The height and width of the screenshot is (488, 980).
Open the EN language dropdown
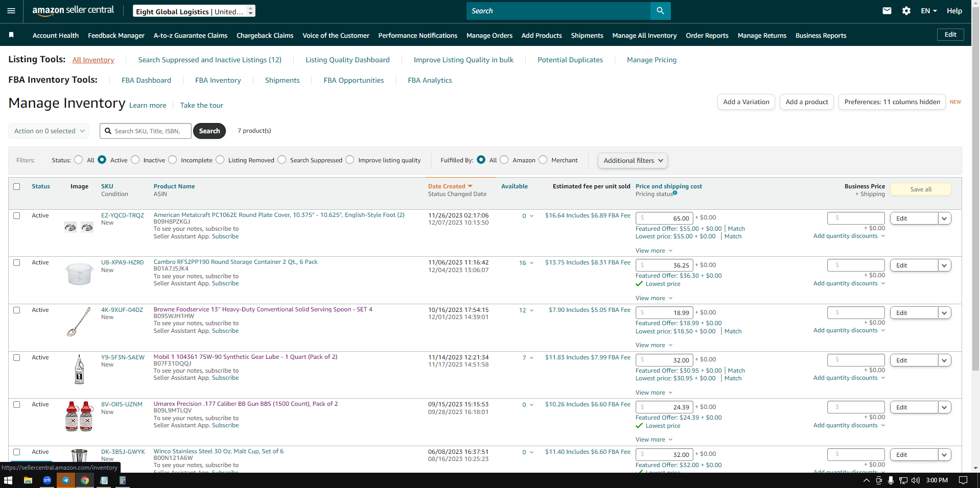[x=929, y=11]
